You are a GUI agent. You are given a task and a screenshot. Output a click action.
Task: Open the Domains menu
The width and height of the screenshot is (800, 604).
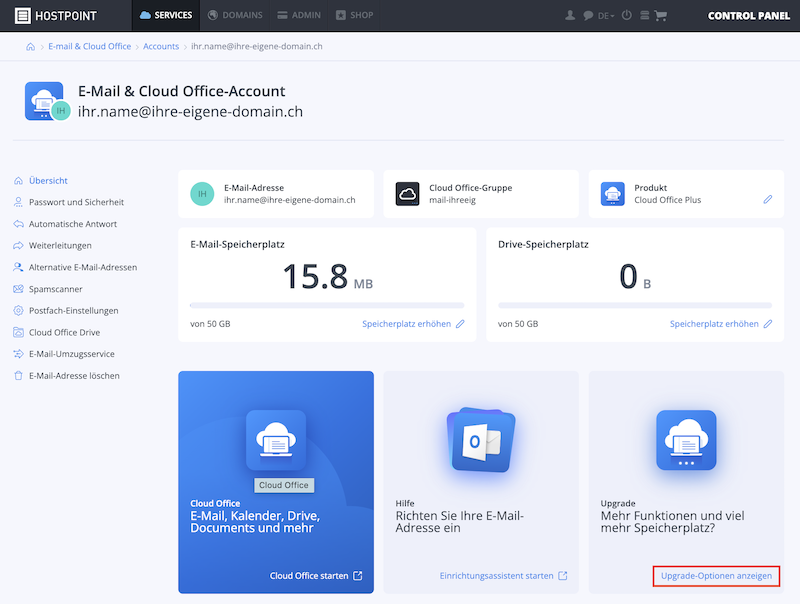235,15
